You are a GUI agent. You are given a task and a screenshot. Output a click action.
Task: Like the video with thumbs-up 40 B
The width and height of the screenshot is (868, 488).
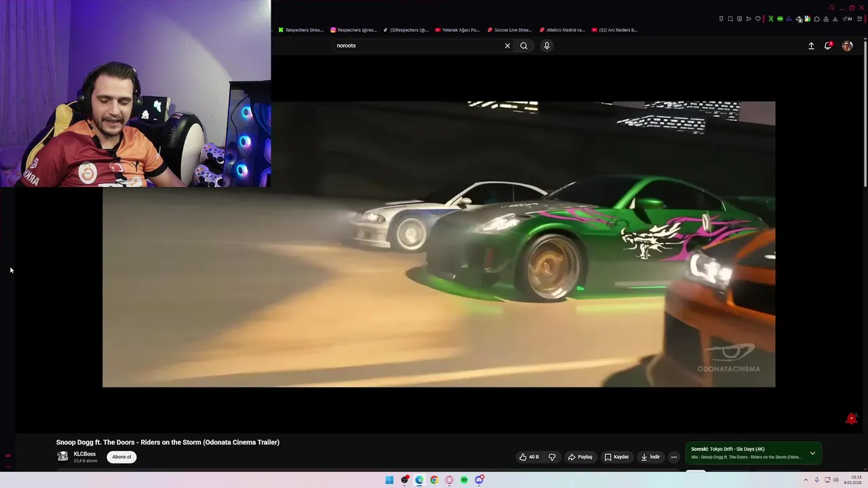tap(529, 457)
